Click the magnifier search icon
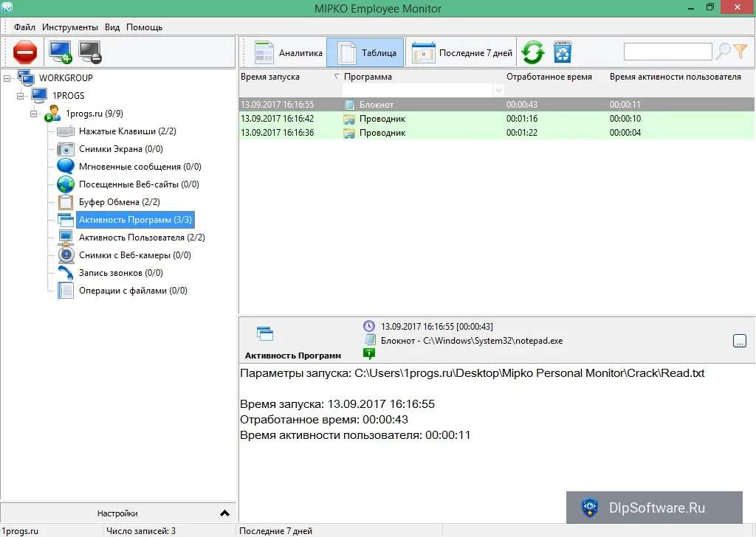 tap(722, 51)
